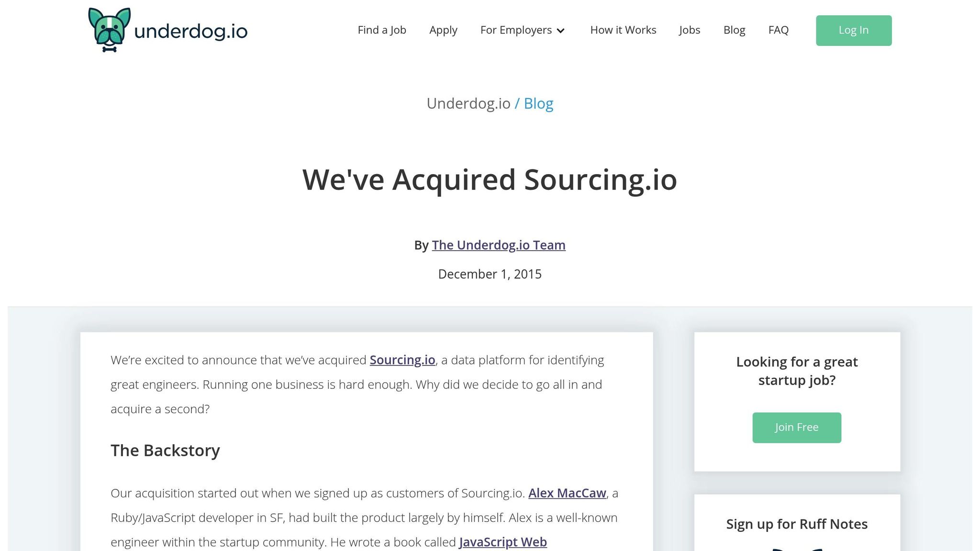
Task: Open the Find a Job menu item
Action: 381,30
